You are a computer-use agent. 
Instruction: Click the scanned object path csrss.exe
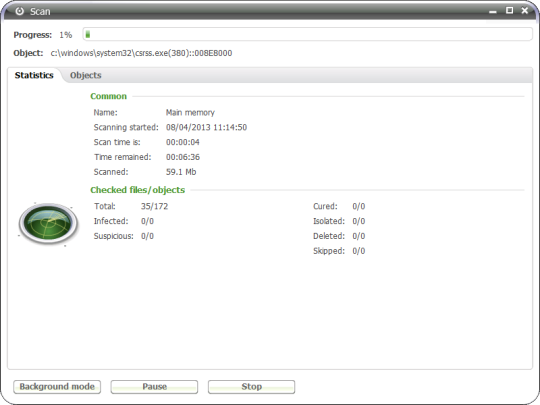point(141,53)
